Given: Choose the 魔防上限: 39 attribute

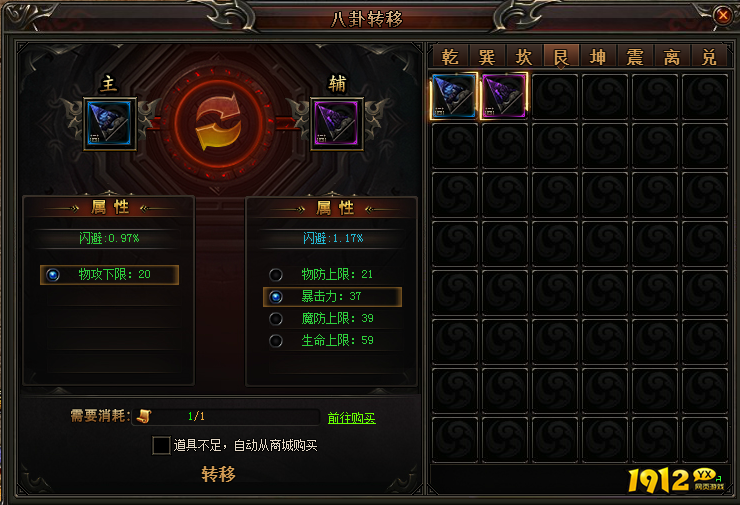Looking at the screenshot, I should [x=276, y=319].
